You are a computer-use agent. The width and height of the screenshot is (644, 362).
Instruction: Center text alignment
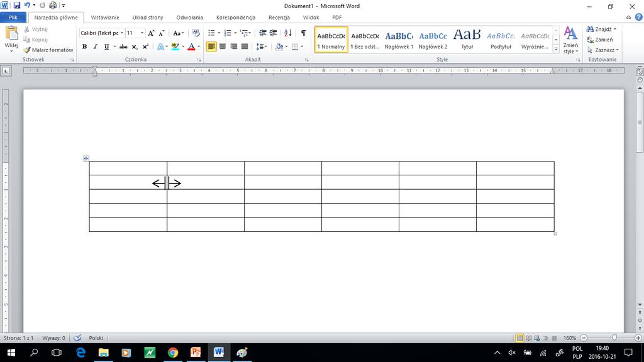pos(223,47)
